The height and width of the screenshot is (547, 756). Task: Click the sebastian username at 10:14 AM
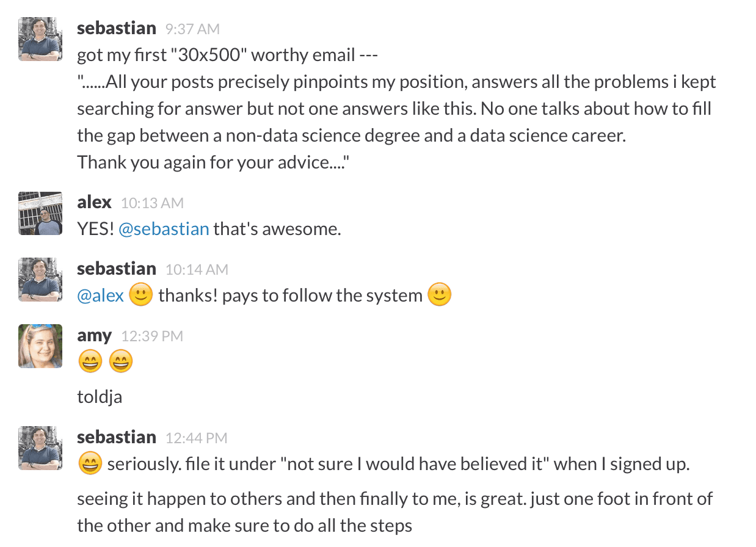click(x=117, y=269)
